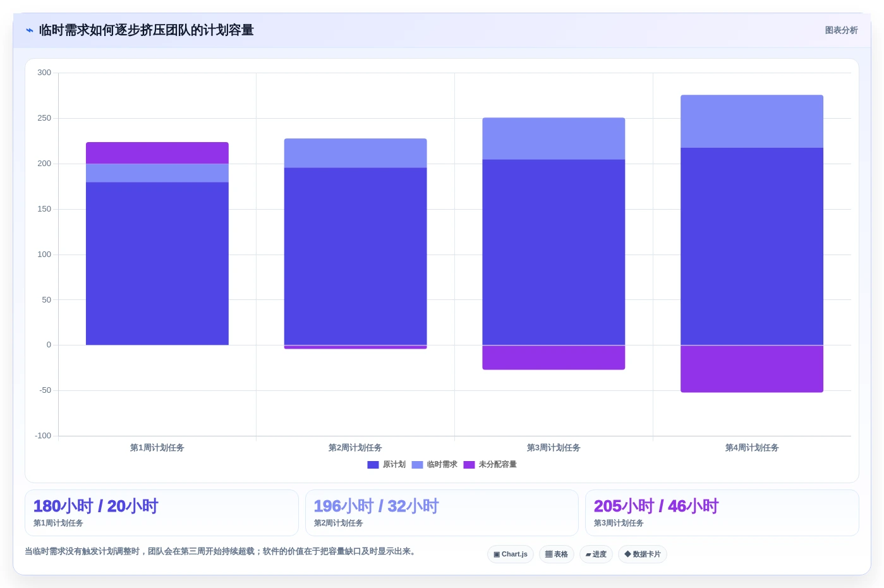Click the dark blue 原计划 segment of 第4周 bar
Image resolution: width=884 pixels, height=588 pixels.
tap(752, 246)
